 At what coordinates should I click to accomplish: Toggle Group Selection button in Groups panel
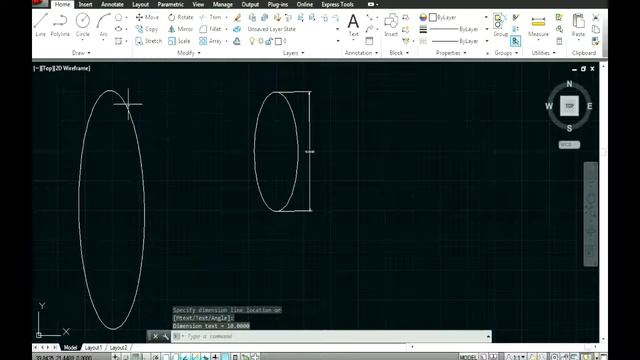[516, 41]
